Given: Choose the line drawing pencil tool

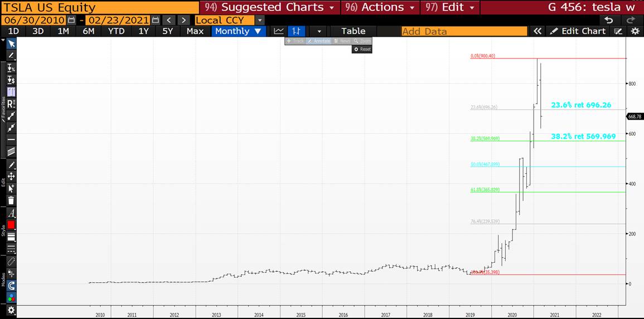Looking at the screenshot, I should click(12, 55).
